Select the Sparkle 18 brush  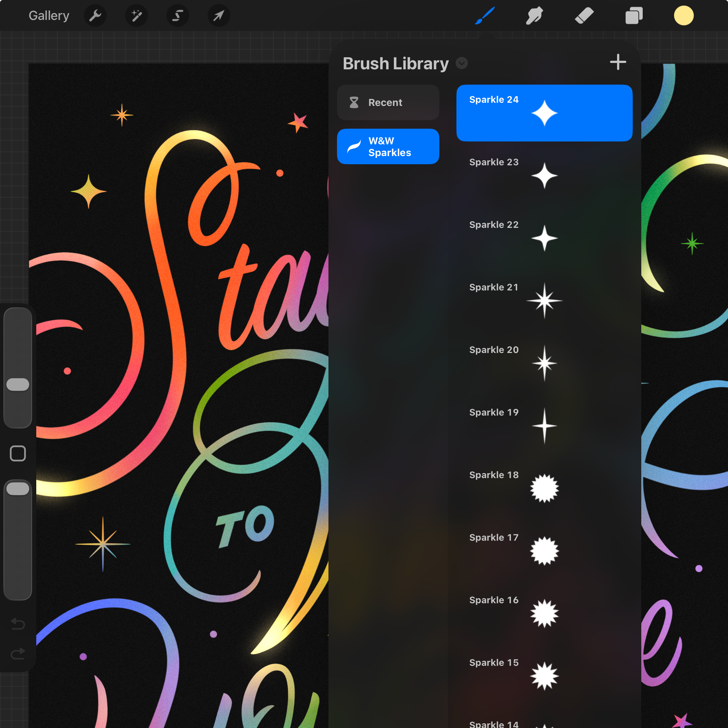click(544, 488)
